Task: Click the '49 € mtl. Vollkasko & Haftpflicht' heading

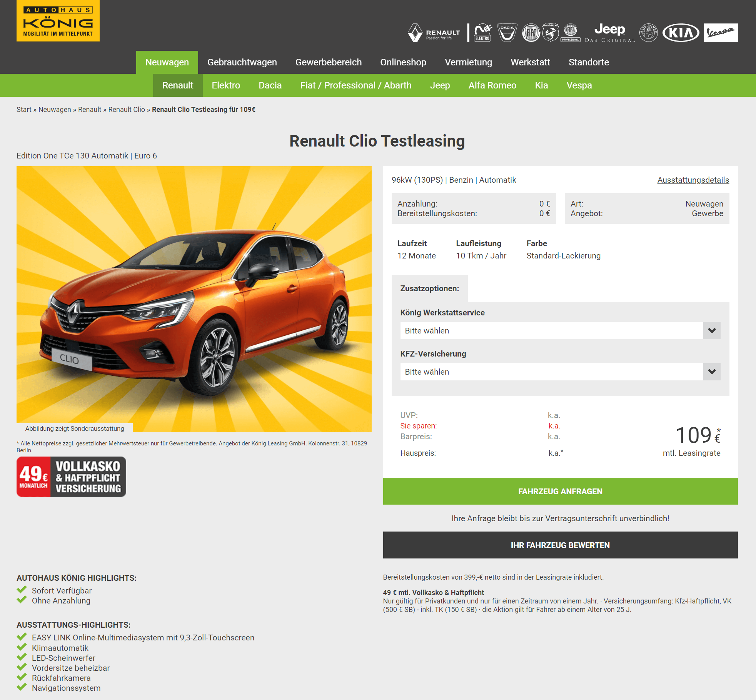Action: click(433, 593)
